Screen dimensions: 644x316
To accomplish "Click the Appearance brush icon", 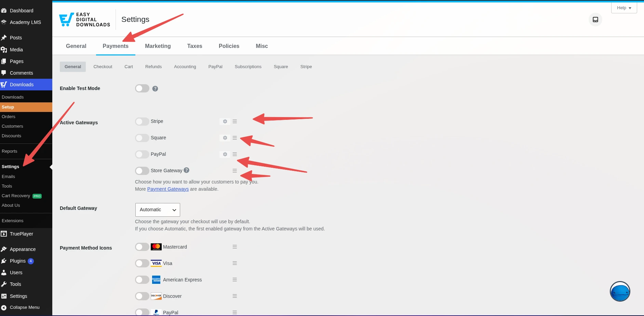I will [x=4, y=249].
